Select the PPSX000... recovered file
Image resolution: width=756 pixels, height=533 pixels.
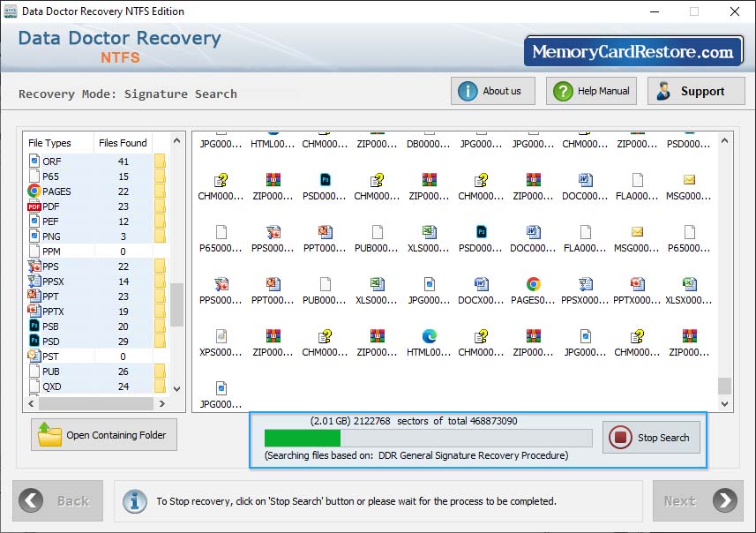585,291
